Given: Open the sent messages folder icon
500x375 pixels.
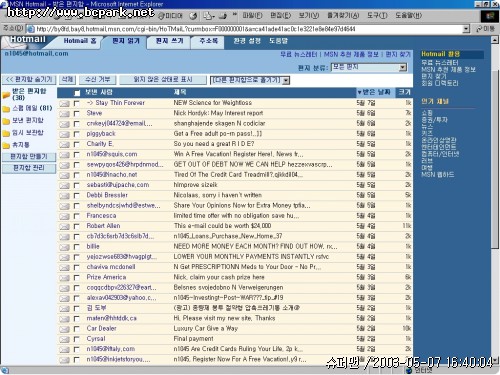Looking at the screenshot, I should (x=6, y=121).
